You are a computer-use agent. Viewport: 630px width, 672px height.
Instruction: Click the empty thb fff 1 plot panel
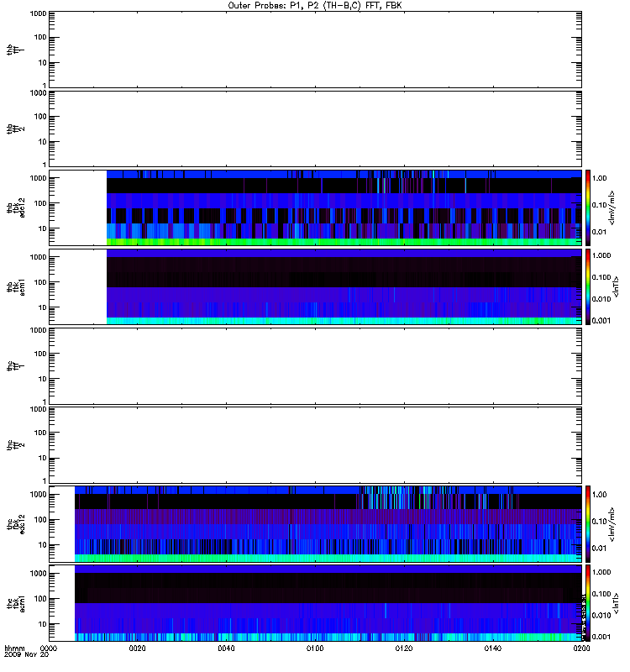[x=316, y=50]
